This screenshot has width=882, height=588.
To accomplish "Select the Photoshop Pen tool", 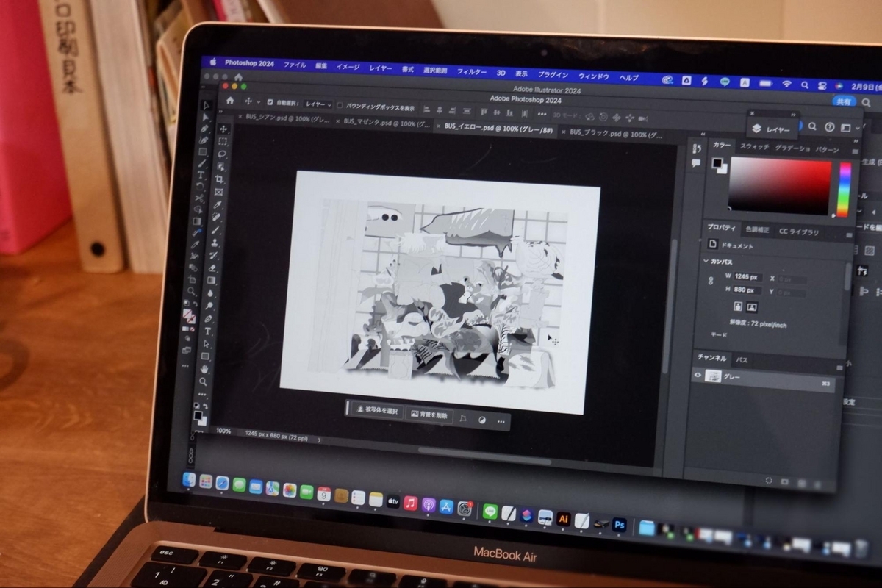I will (209, 318).
